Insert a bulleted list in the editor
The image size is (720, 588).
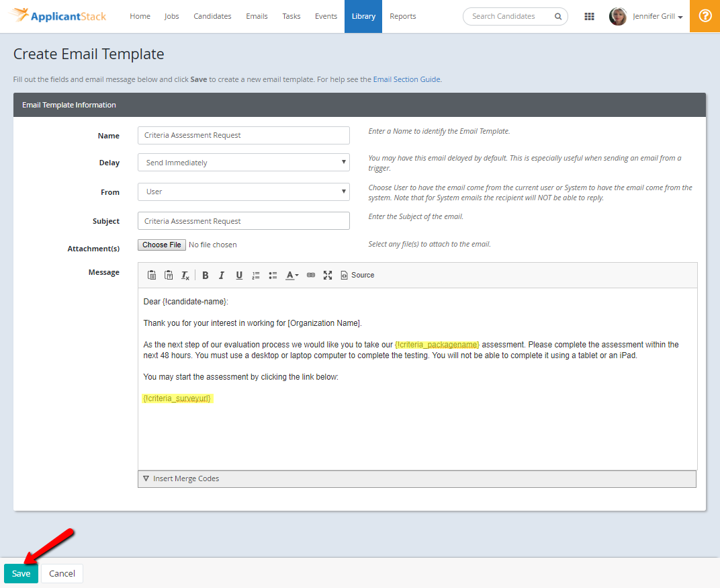point(273,275)
